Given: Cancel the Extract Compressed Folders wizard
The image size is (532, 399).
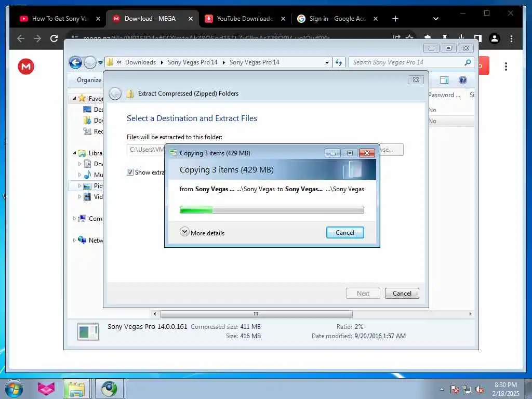Looking at the screenshot, I should pos(402,293).
